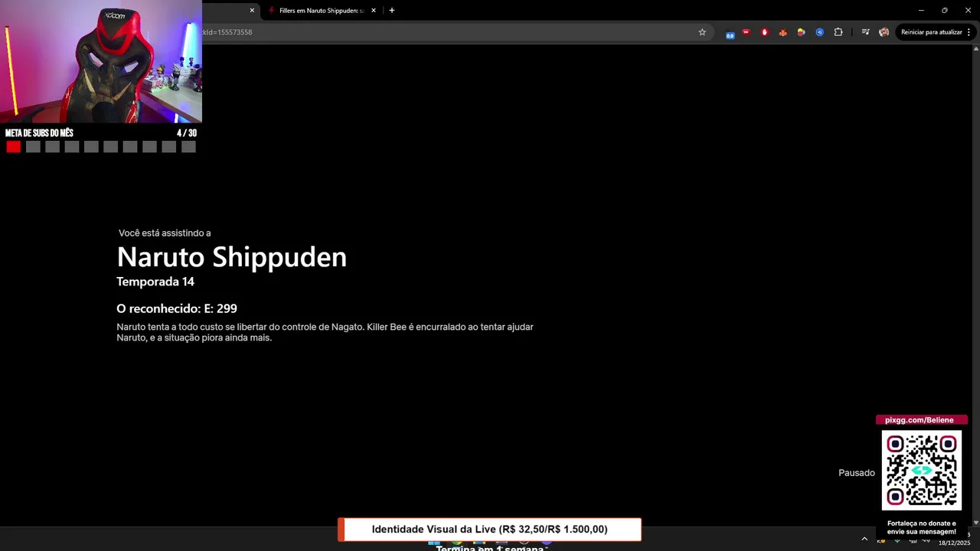Close the first browser tab

click(252, 11)
